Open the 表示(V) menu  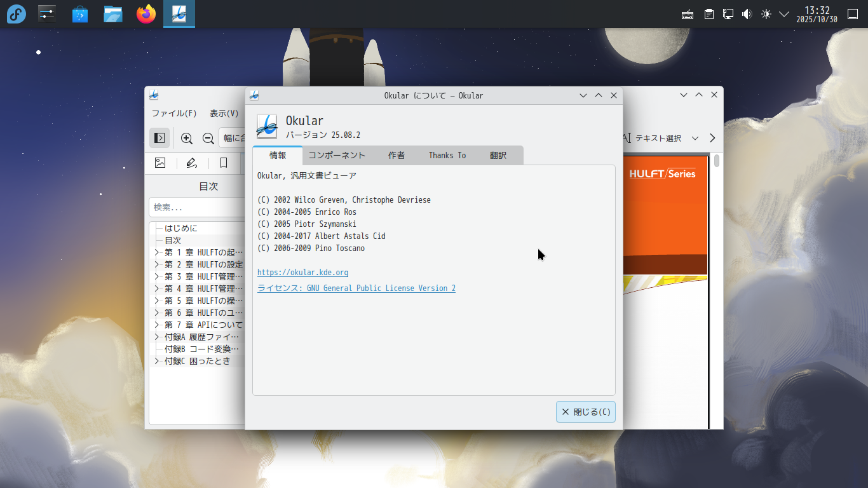coord(224,113)
